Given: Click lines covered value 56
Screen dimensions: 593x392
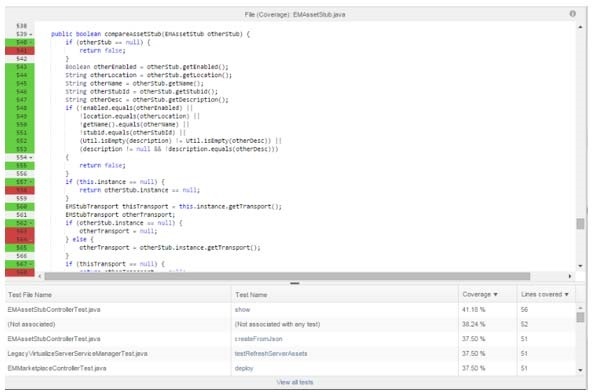Looking at the screenshot, I should point(524,309).
